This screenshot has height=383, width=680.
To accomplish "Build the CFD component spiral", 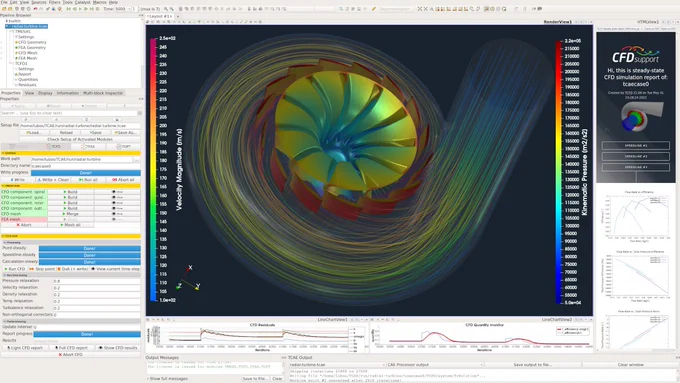I will tap(70, 192).
